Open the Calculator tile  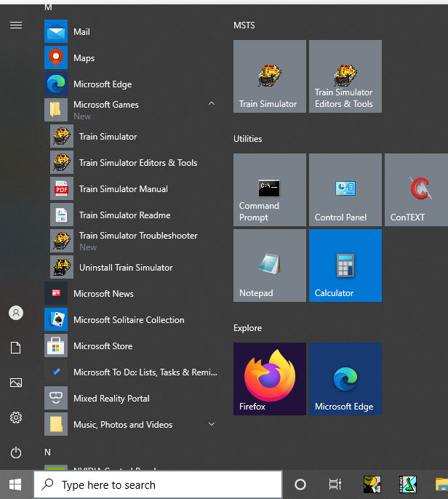pyautogui.click(x=345, y=266)
